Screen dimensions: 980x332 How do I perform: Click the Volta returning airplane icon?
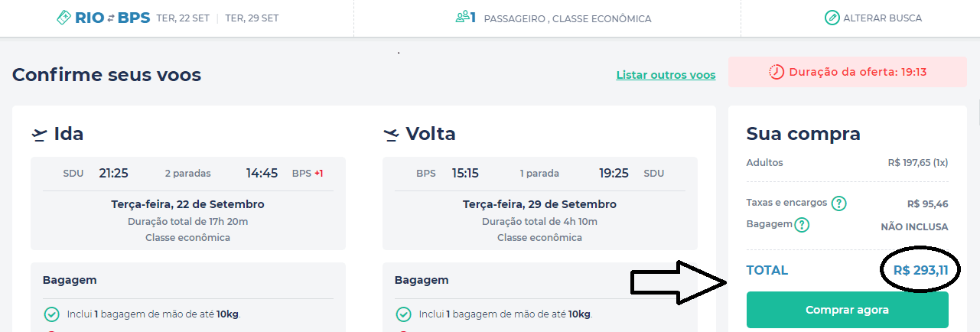coord(391,135)
